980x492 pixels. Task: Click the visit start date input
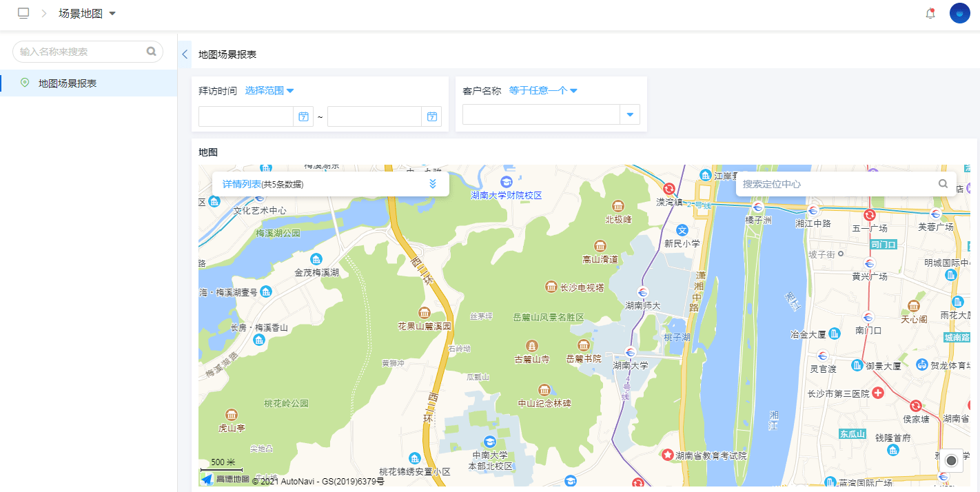[246, 116]
